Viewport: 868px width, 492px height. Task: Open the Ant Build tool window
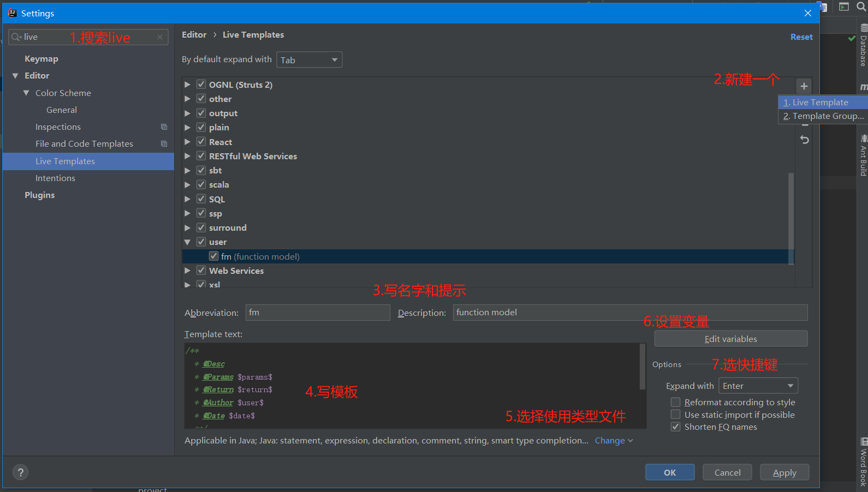pos(863,155)
